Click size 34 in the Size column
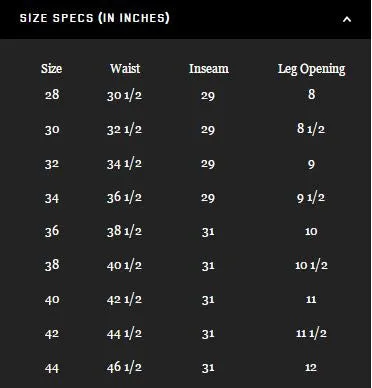 (x=52, y=198)
